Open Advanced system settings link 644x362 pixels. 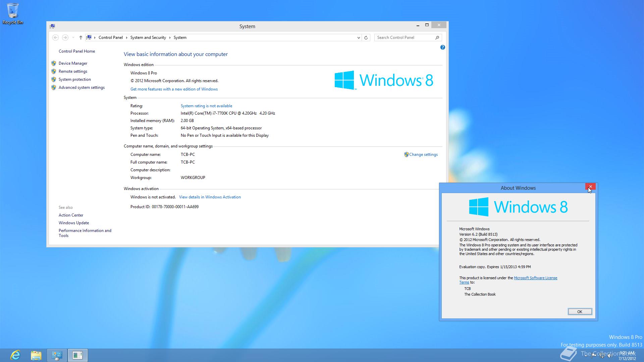tap(82, 87)
